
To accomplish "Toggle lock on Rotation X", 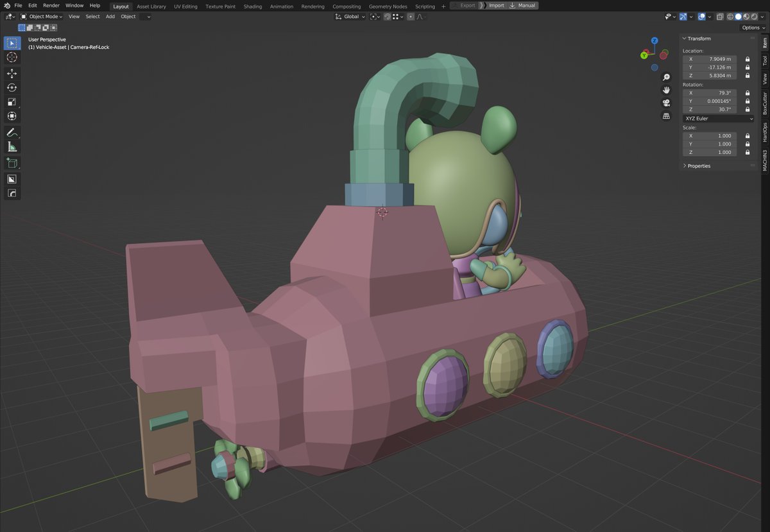I will [x=747, y=93].
